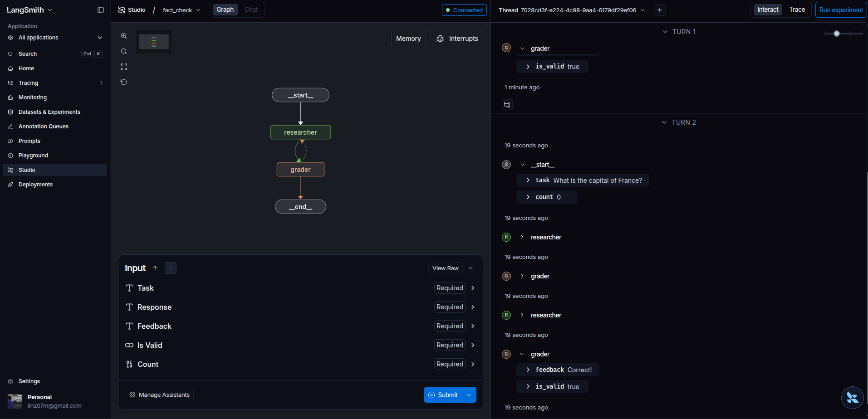This screenshot has width=868, height=419.
Task: Collapse the TURN 2 section
Action: point(664,122)
